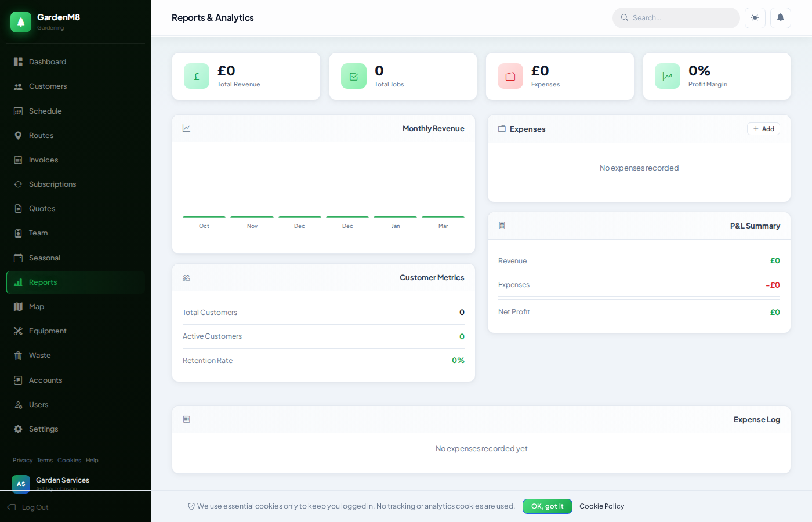
Task: Open the Garden Services profile avatar
Action: click(21, 484)
